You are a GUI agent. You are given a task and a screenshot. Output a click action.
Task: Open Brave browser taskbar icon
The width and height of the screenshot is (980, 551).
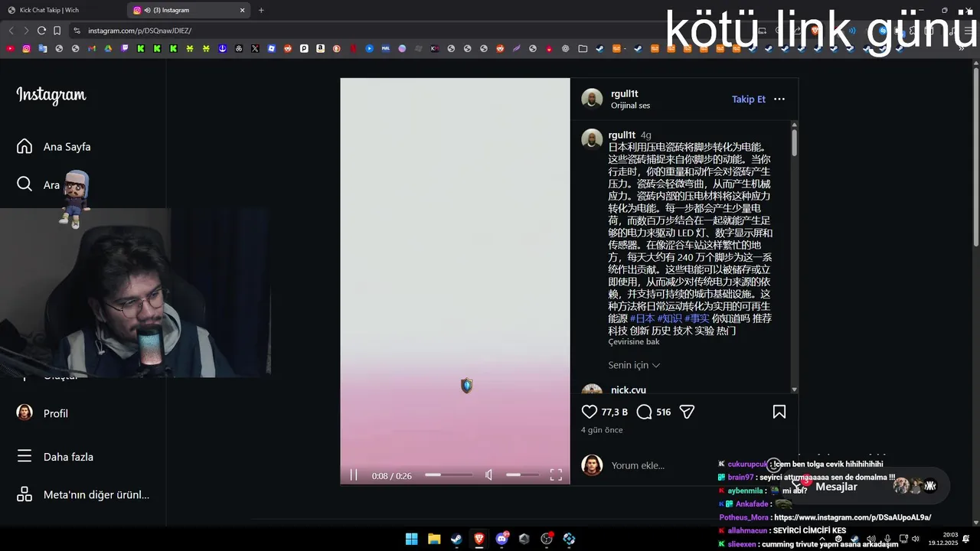tap(479, 539)
